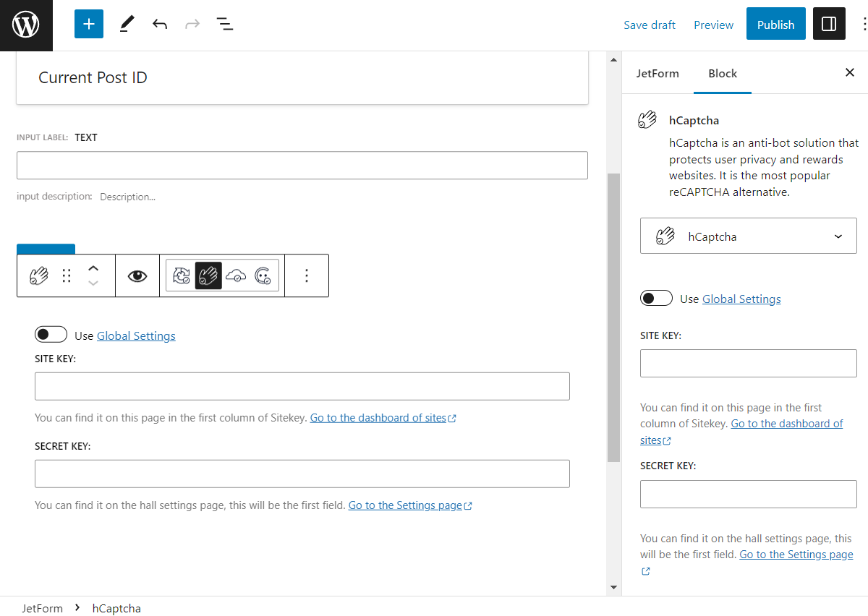
Task: Publish the current form
Action: tap(775, 23)
